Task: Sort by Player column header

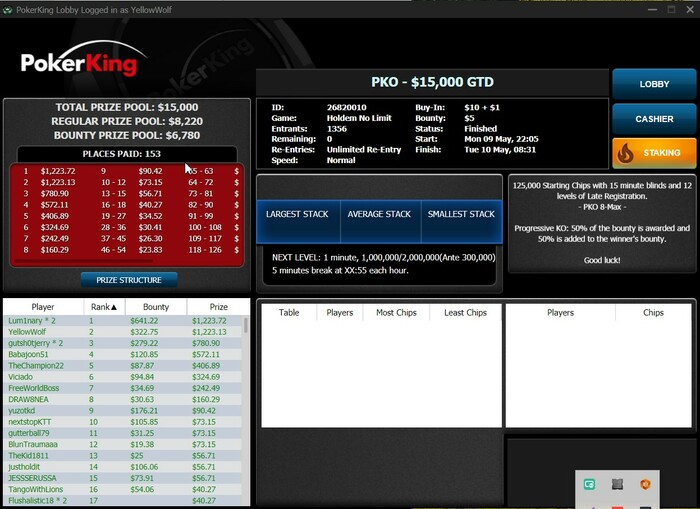Action: pyautogui.click(x=43, y=307)
